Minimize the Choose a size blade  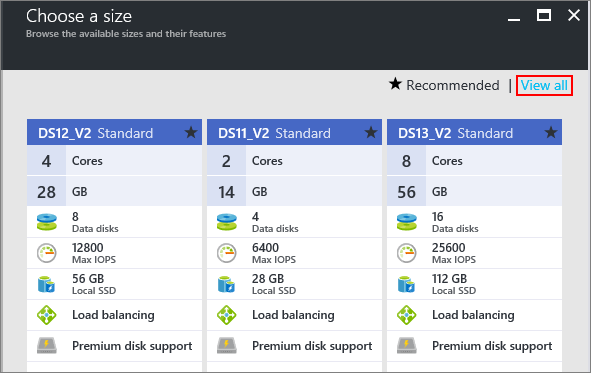[514, 19]
